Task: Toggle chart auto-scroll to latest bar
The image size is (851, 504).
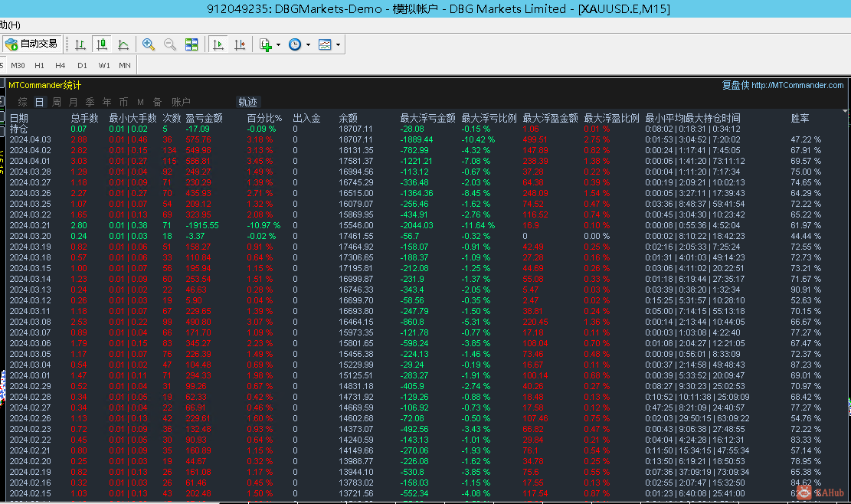Action: coord(218,44)
